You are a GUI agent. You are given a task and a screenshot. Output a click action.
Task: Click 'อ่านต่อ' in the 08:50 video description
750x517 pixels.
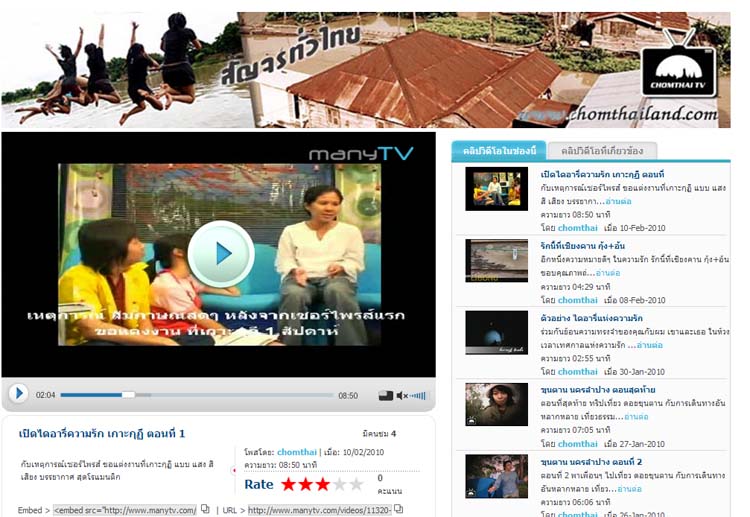coord(618,201)
